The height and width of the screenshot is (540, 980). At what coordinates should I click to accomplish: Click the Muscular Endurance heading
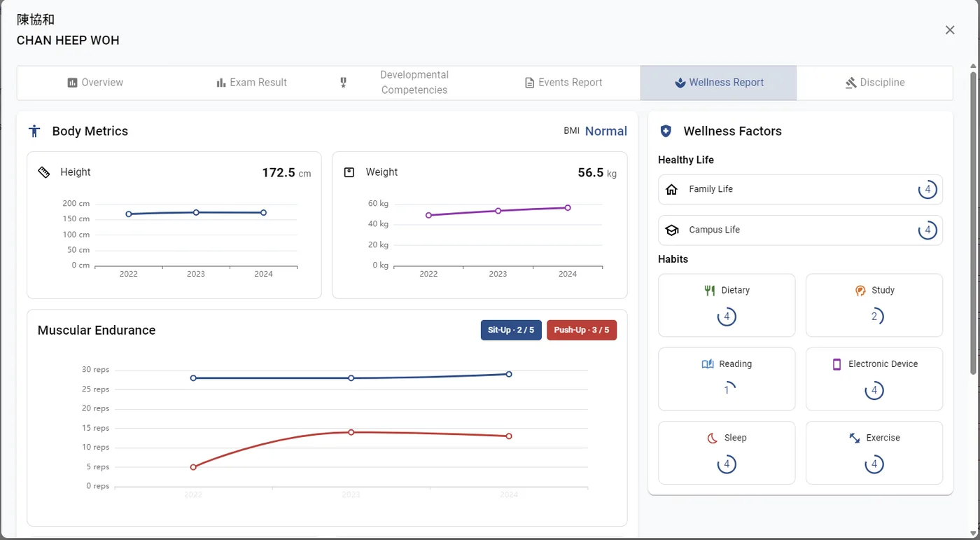[x=97, y=331]
